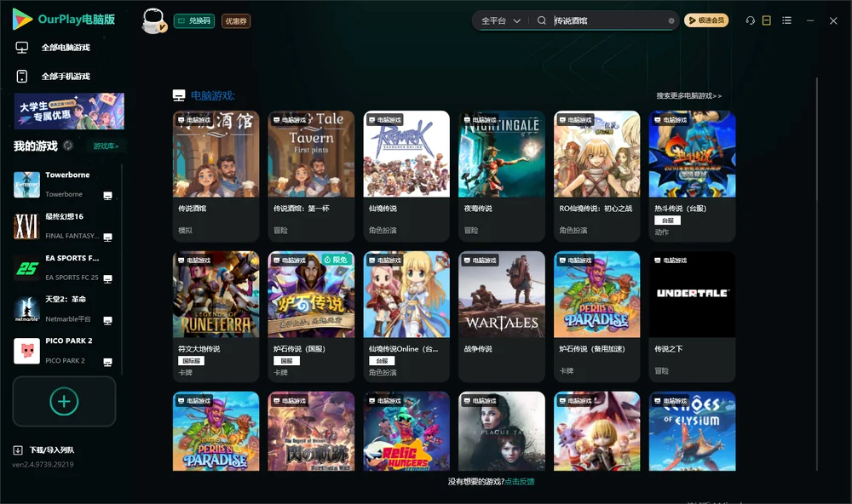Click PC icon on 最终幻想16 row
The image size is (852, 504).
(107, 238)
